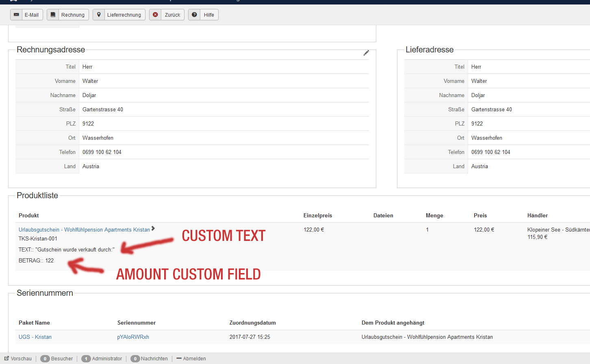Viewport: 590px width, 364px height.
Task: Select Rechnungsadresse Ort value Wasserhofen
Action: pyautogui.click(x=98, y=138)
